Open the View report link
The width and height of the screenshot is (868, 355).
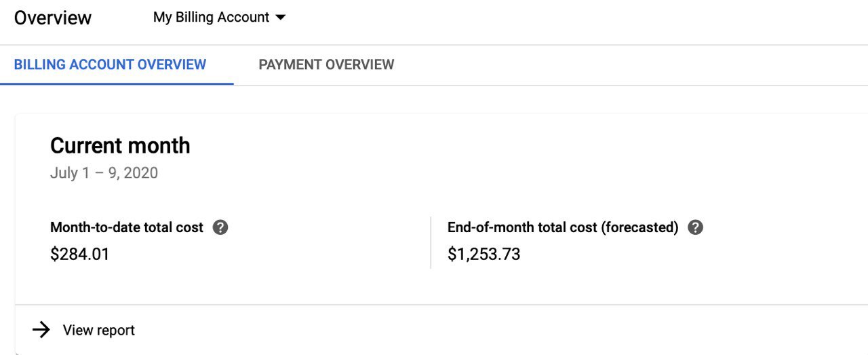click(99, 330)
